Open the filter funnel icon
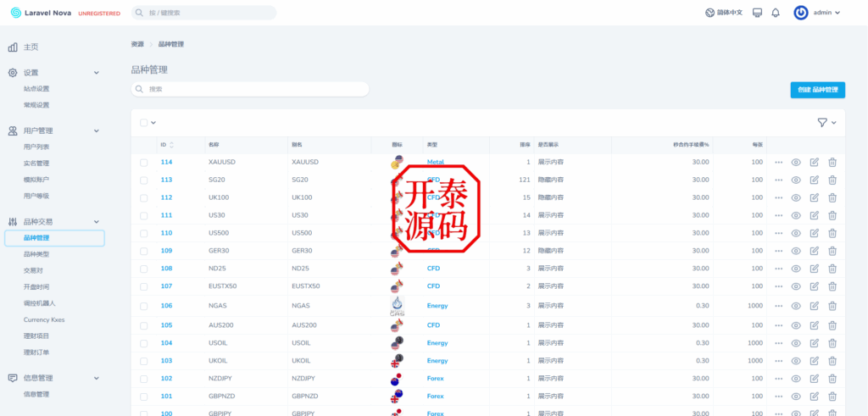 pos(822,122)
